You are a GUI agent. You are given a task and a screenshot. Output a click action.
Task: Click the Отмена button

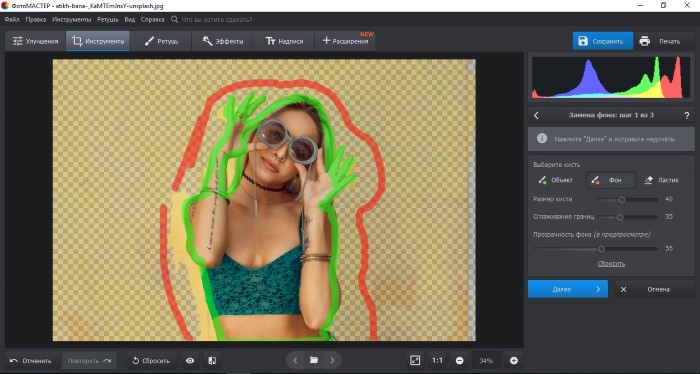point(654,289)
